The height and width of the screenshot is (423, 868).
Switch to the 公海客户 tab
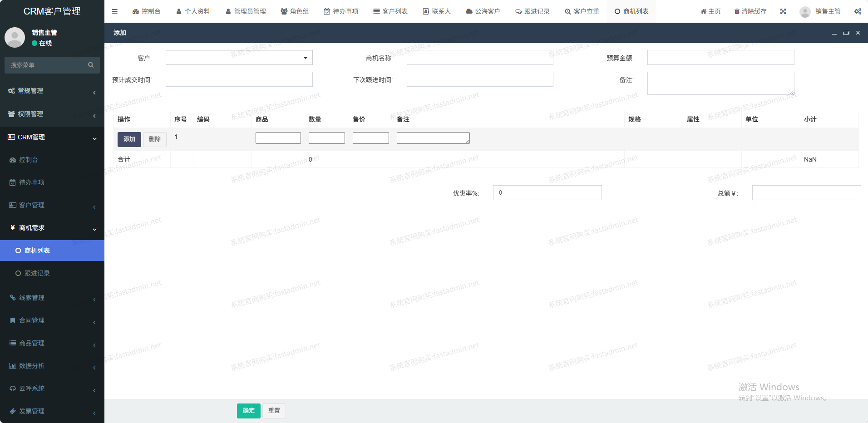point(483,11)
